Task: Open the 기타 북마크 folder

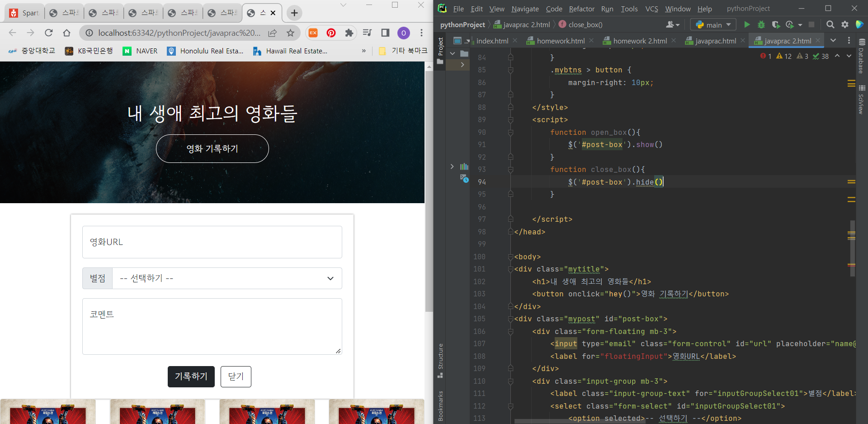Action: pyautogui.click(x=403, y=51)
